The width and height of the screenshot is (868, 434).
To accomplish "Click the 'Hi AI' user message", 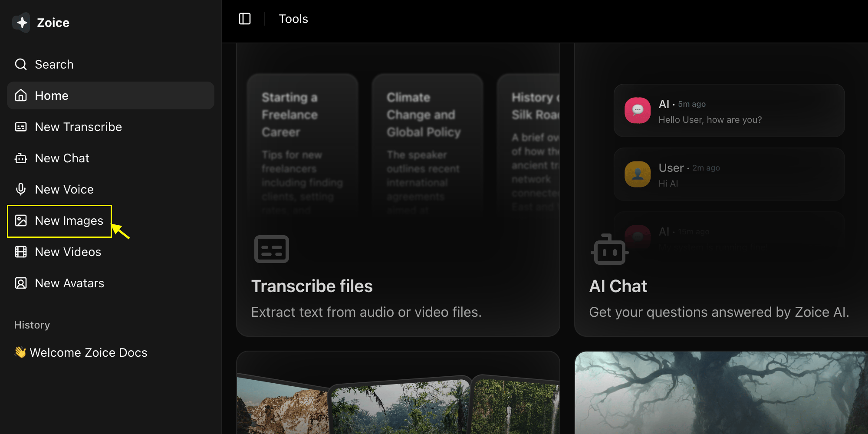I will click(668, 184).
